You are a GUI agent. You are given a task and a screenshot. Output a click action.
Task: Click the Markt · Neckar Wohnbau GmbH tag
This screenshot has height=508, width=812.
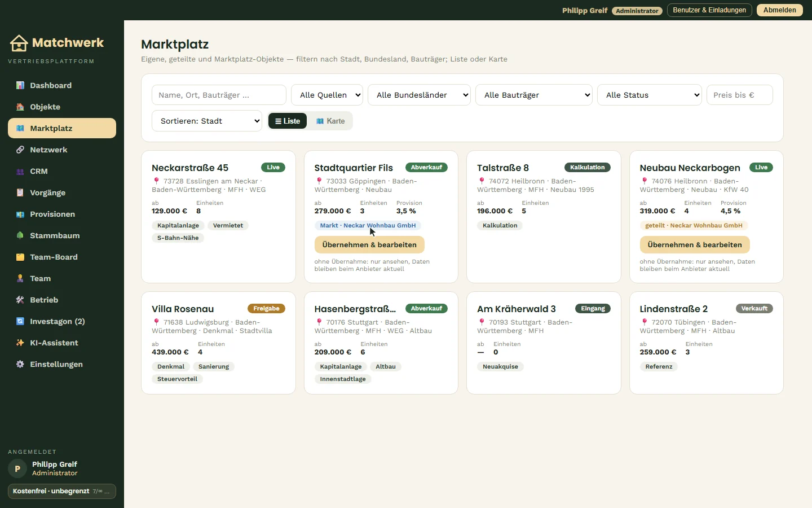pyautogui.click(x=368, y=225)
